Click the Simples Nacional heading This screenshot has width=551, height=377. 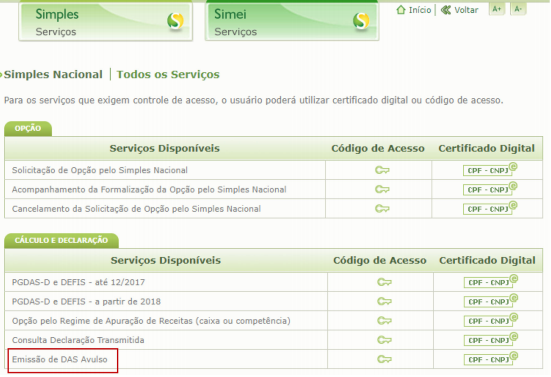pos(53,74)
